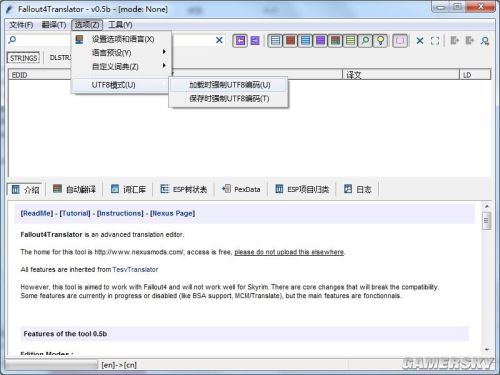Click the light bulb toolbar icon
The width and height of the screenshot is (500, 375).
pos(380,41)
